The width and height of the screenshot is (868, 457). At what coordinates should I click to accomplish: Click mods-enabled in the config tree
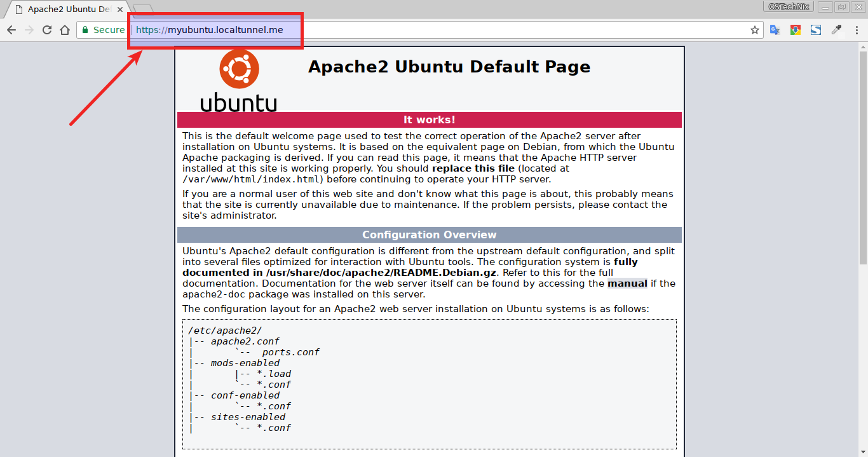point(245,363)
